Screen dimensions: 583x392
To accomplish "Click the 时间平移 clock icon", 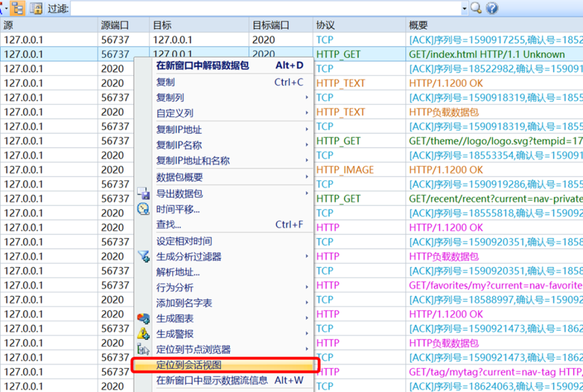I will coord(143,209).
